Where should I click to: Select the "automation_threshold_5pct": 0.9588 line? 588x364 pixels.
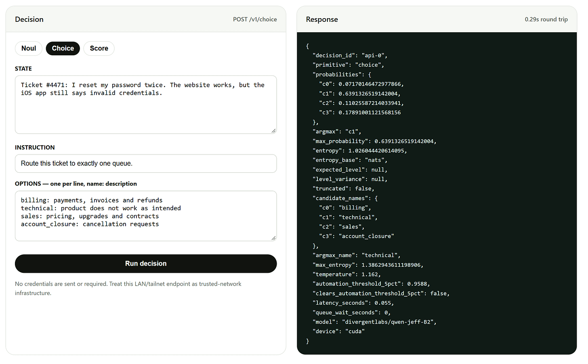371,284
